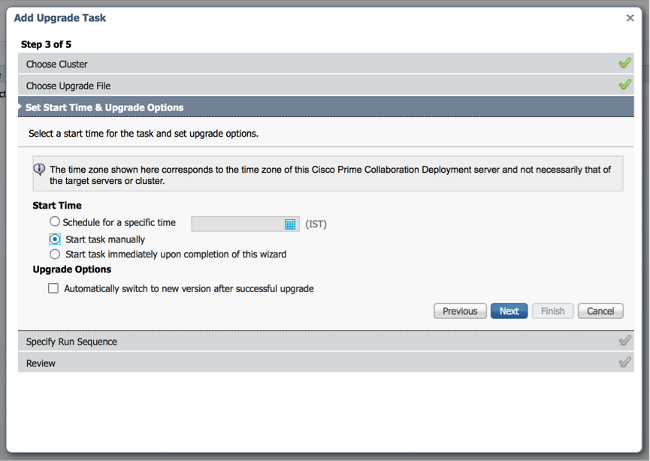650x461 pixels.
Task: Expand the Choose Cluster step
Action: pos(57,64)
